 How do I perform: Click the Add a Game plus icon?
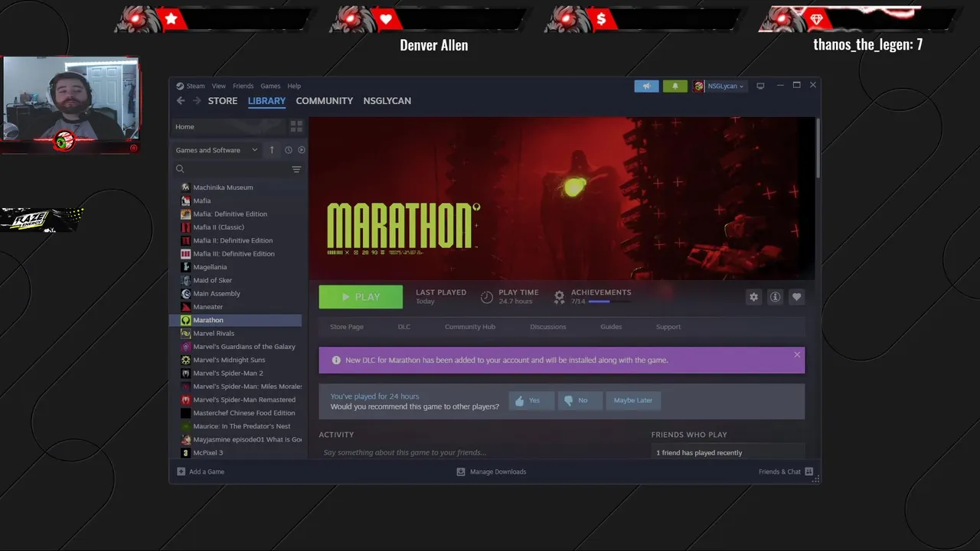click(181, 471)
